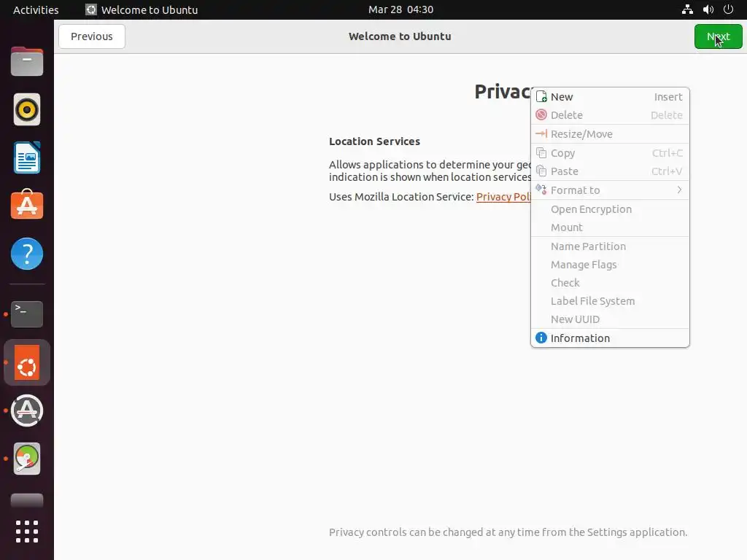Screen dimensions: 747x560
Task: Show Applications grid button
Action: coord(27,532)
